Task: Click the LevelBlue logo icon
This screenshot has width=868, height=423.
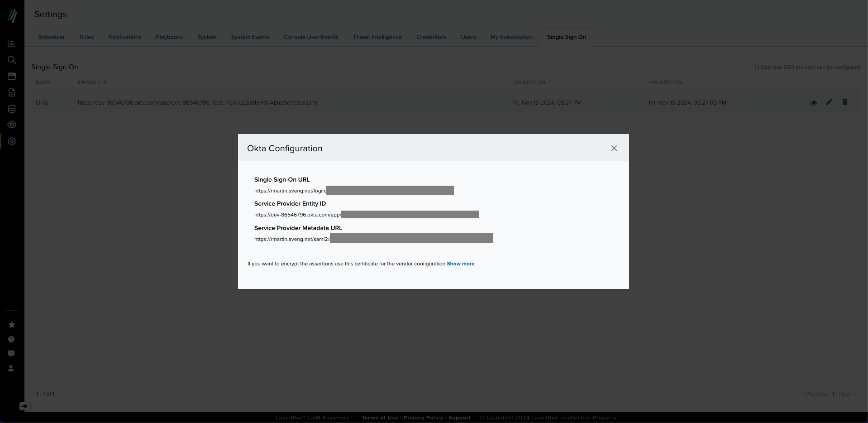Action: [x=12, y=16]
